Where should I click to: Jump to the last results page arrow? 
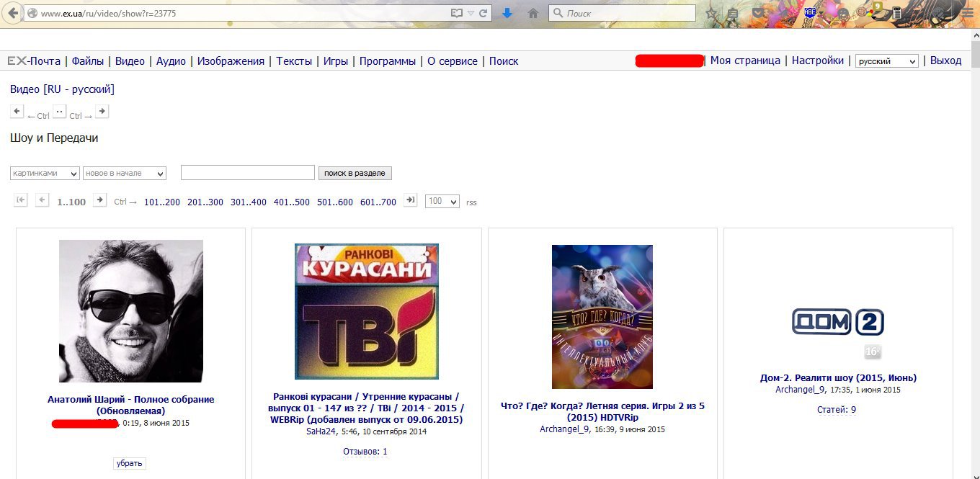pos(410,200)
